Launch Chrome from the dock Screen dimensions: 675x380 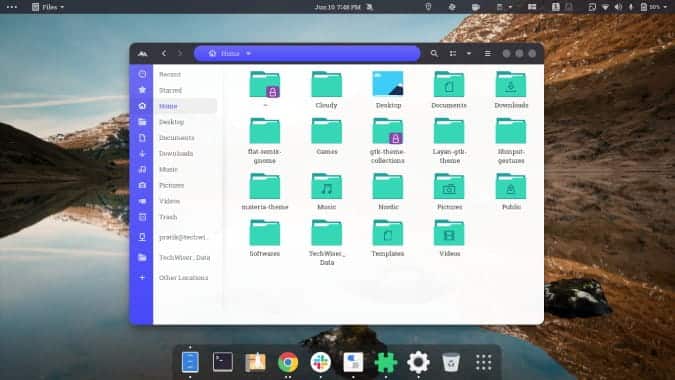tap(288, 362)
